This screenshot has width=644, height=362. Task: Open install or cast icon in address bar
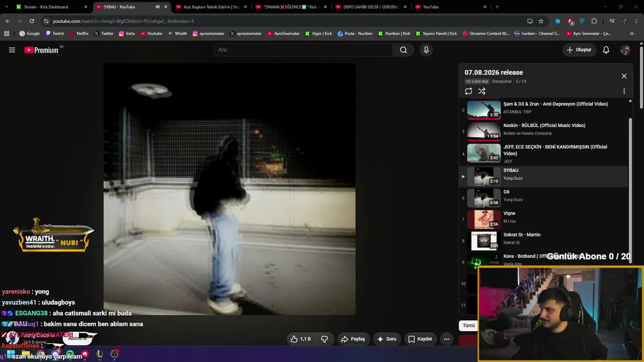click(x=530, y=21)
